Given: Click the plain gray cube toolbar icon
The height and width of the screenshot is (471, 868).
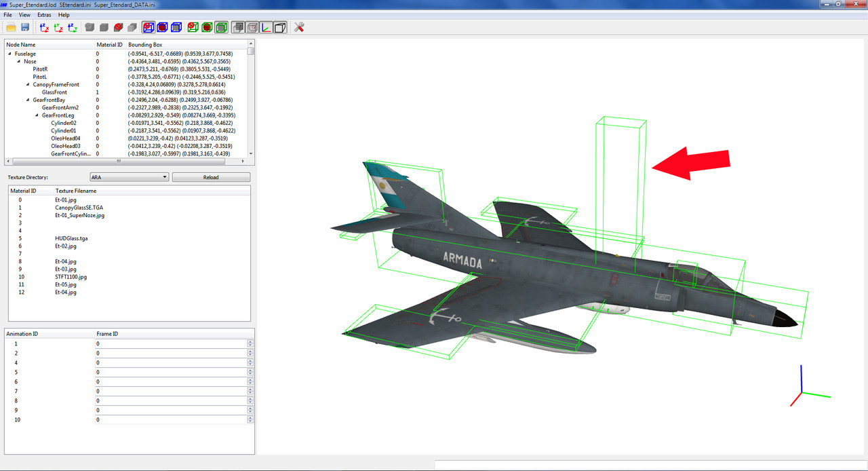Looking at the screenshot, I should (x=104, y=28).
